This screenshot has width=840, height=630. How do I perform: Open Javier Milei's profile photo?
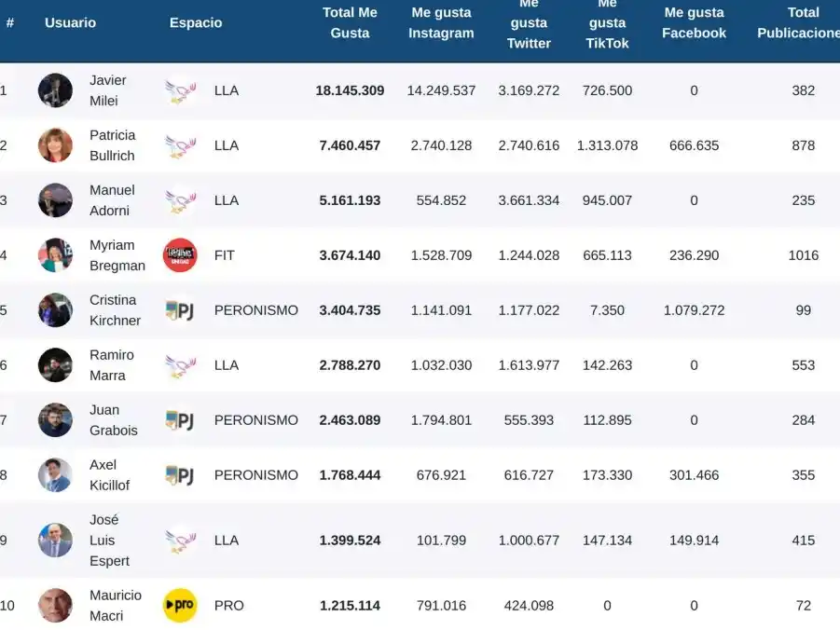click(55, 90)
